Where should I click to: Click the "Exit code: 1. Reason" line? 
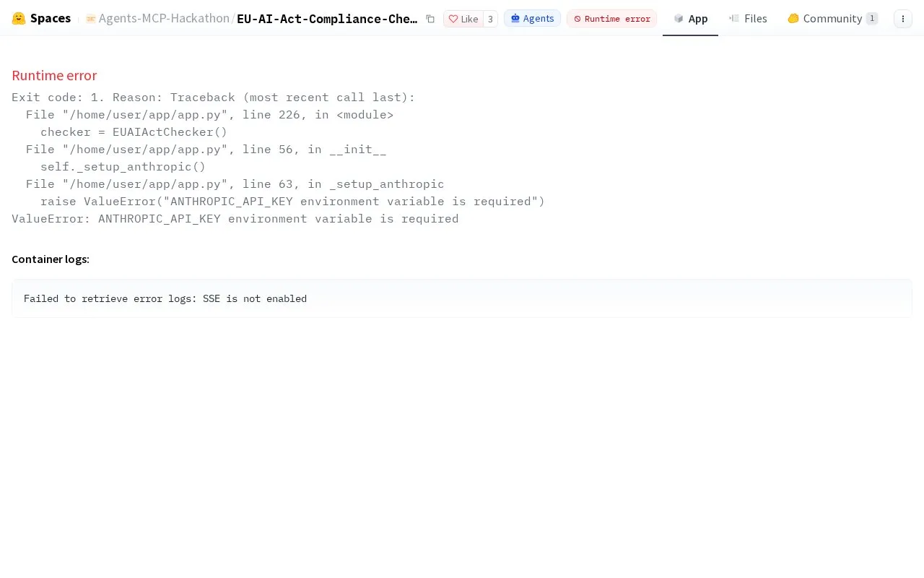(214, 98)
